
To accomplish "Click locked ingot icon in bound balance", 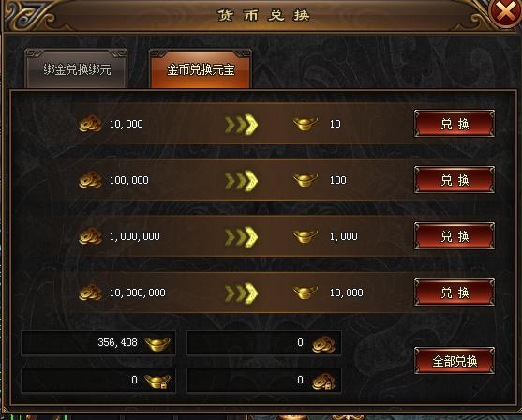I will [x=157, y=382].
